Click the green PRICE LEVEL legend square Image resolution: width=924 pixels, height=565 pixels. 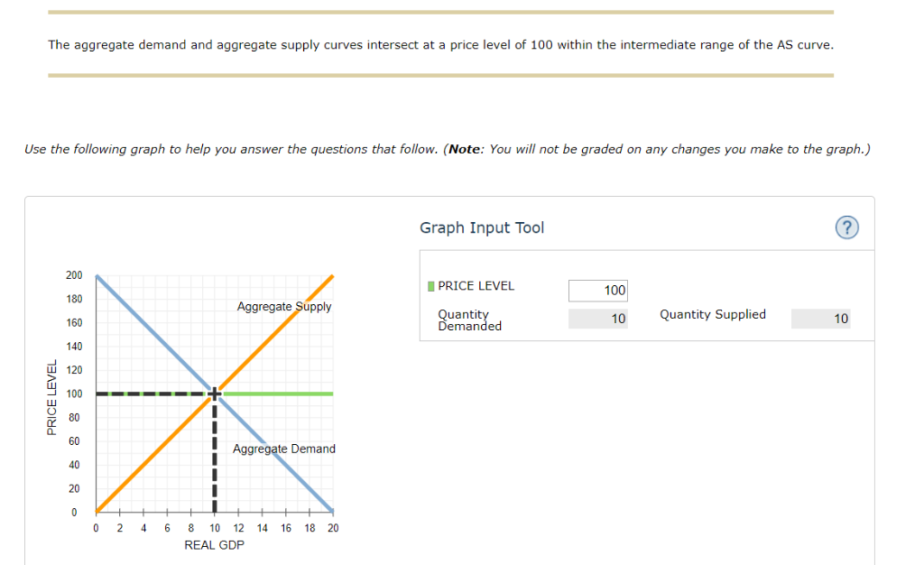click(x=430, y=285)
